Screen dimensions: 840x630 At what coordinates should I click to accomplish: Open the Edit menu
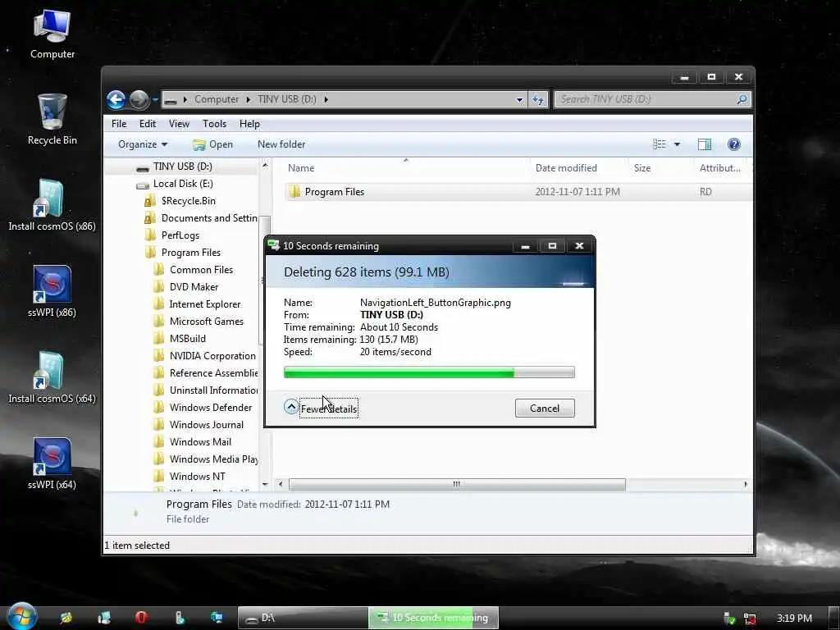[x=148, y=124]
